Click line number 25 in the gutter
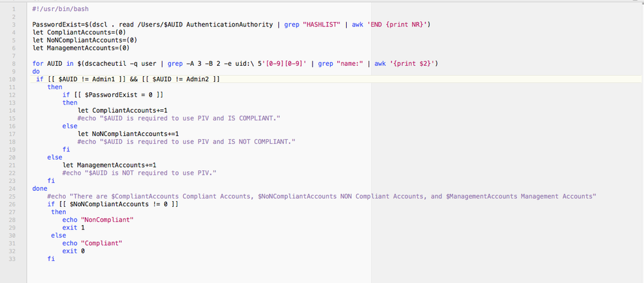The width and height of the screenshot is (644, 283). coord(13,197)
